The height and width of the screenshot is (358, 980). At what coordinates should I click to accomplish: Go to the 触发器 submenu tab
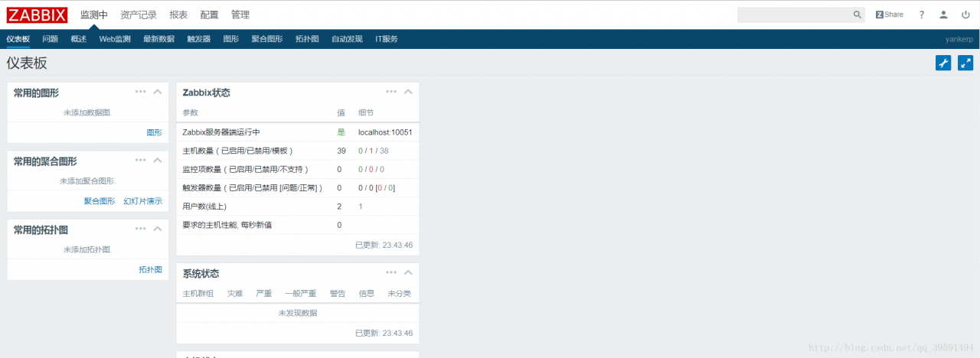tap(199, 39)
